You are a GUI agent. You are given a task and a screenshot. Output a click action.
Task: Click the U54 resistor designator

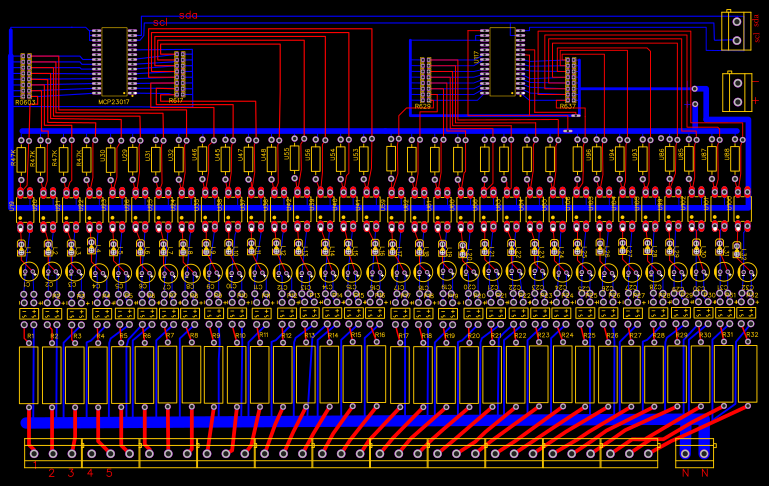(333, 155)
